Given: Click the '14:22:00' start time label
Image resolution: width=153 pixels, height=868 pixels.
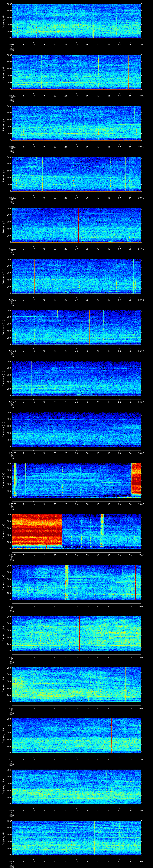Looking at the screenshot, I should click(12, 351).
